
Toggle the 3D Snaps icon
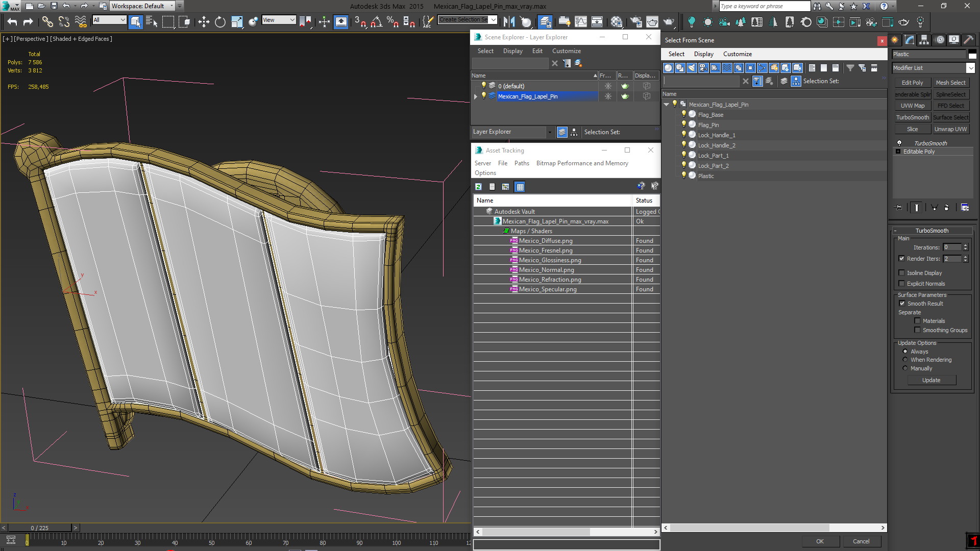pos(360,21)
